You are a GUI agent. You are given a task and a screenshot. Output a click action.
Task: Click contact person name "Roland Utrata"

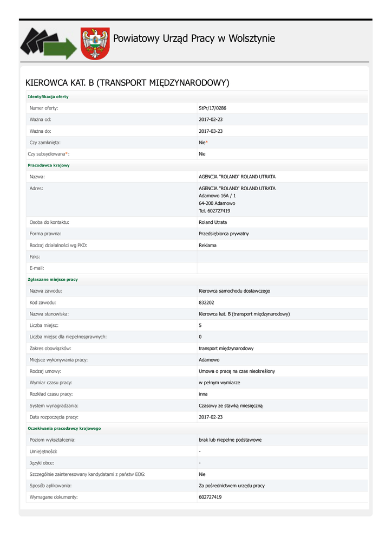pyautogui.click(x=213, y=222)
